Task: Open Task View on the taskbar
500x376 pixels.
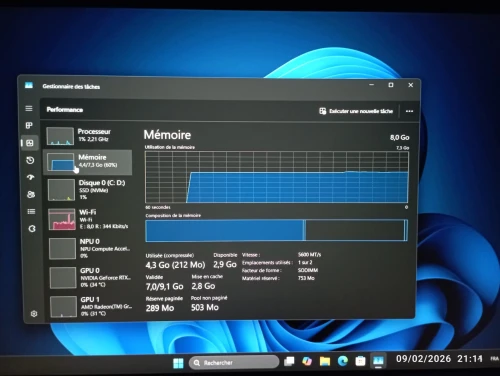Action: [289, 361]
